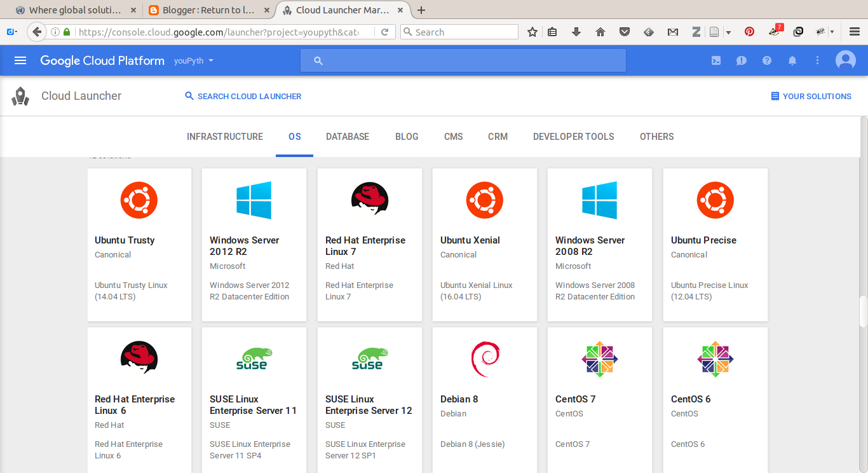The width and height of the screenshot is (868, 473).
Task: Open SUSE Linux Enterprise Server 11 card
Action: click(x=254, y=401)
